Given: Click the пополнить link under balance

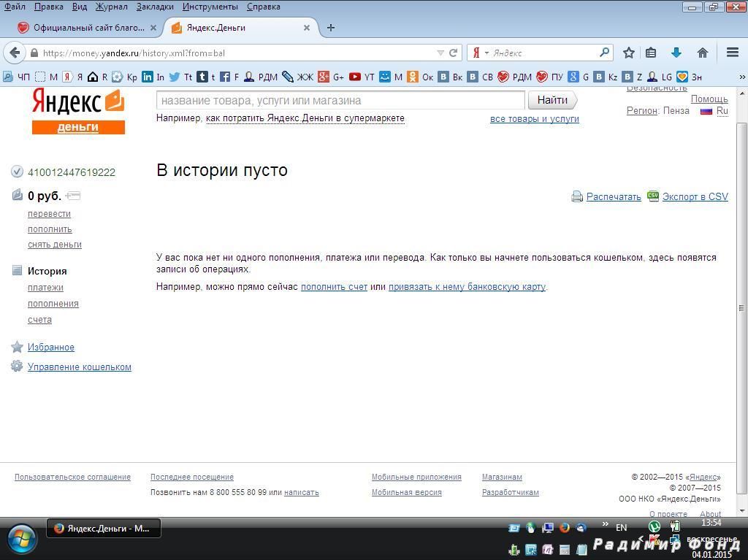Looking at the screenshot, I should click(50, 229).
